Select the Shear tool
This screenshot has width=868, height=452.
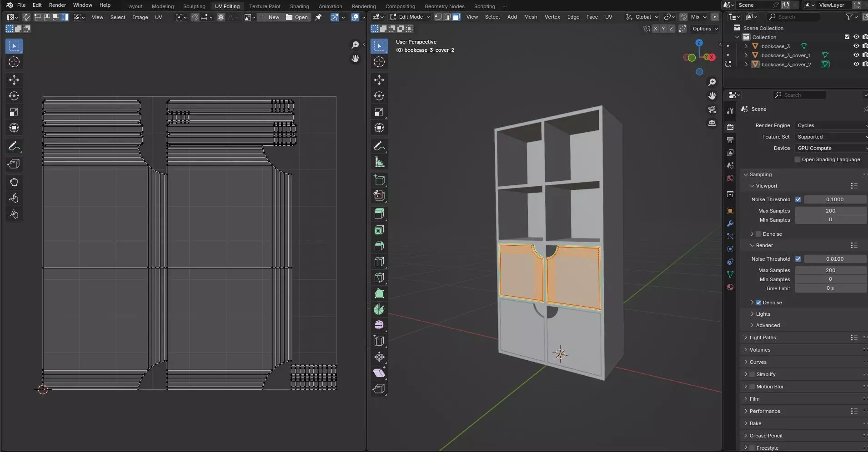[x=379, y=373]
